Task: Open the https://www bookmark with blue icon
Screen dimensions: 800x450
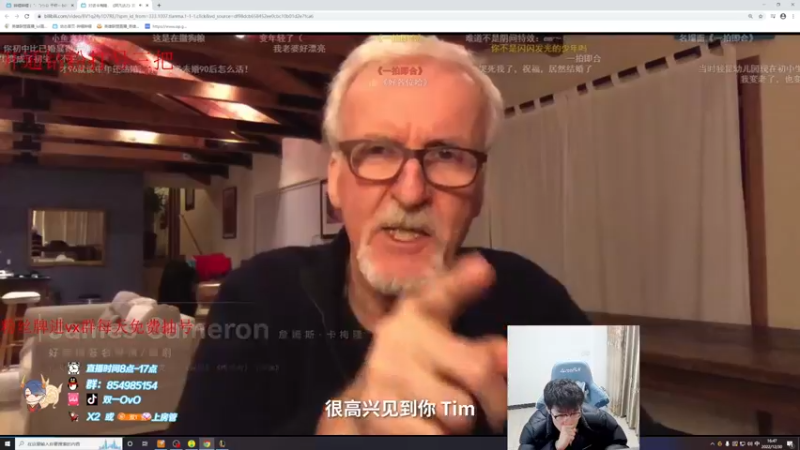Action: [x=165, y=26]
